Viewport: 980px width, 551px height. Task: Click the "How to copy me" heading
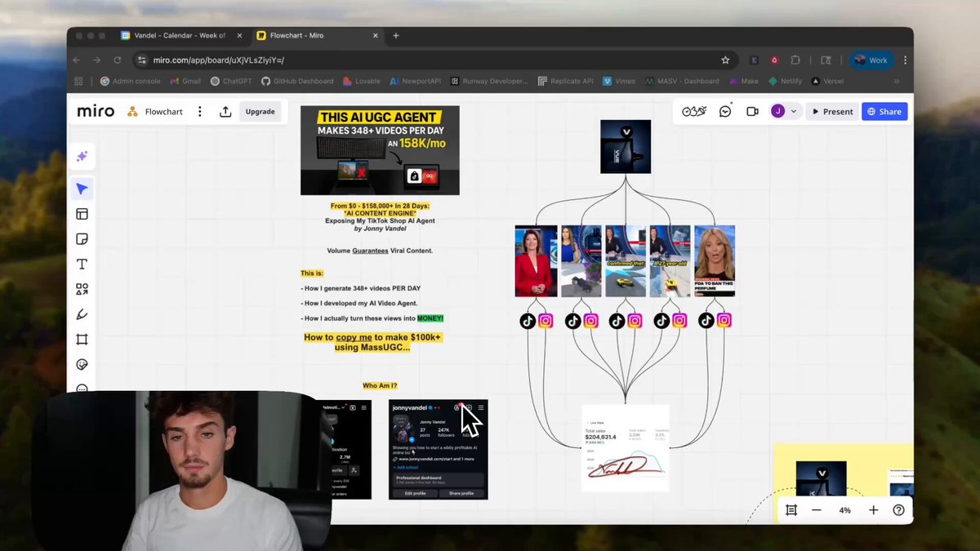pyautogui.click(x=373, y=342)
